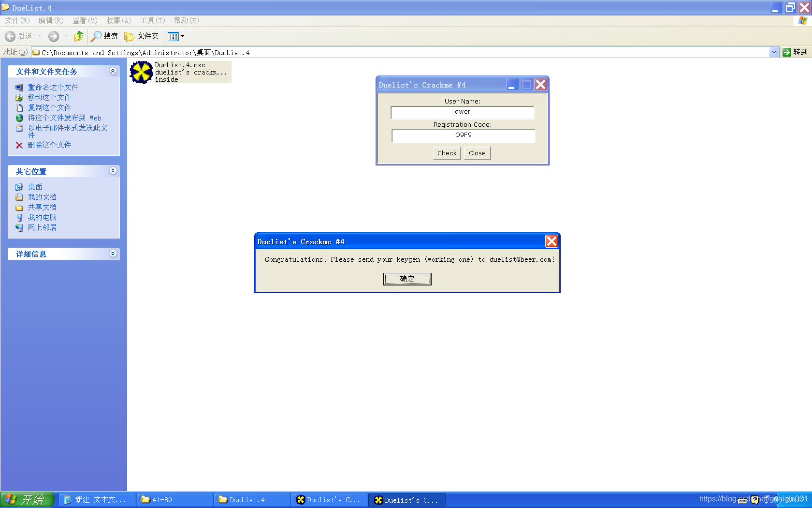Click the DueList.4.exe file name text

[180, 65]
